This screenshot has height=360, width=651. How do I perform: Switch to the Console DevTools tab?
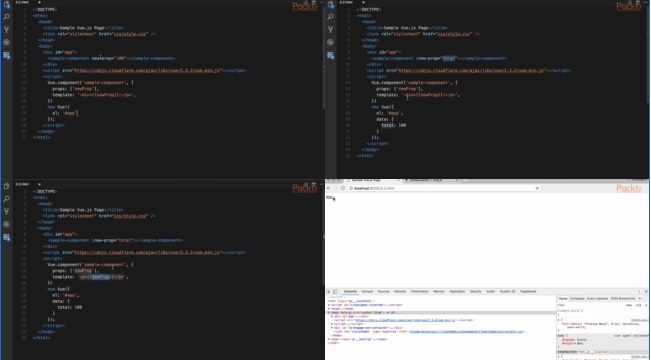click(367, 291)
